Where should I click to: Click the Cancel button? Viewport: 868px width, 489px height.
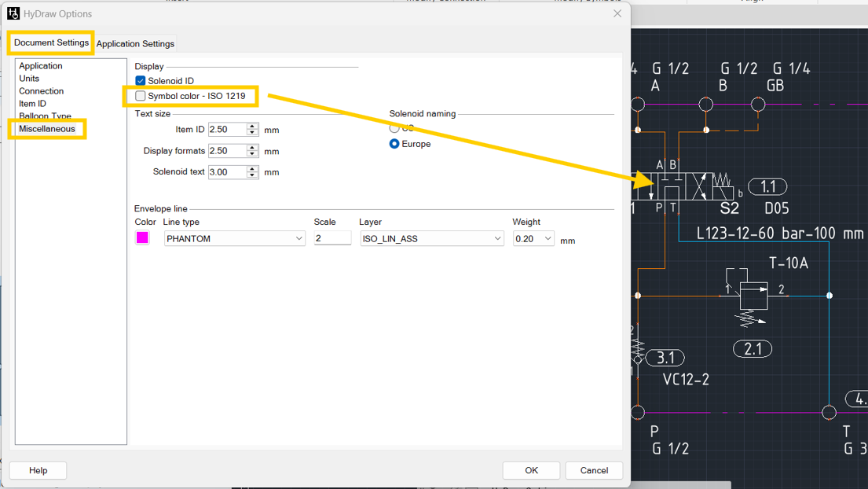(594, 470)
